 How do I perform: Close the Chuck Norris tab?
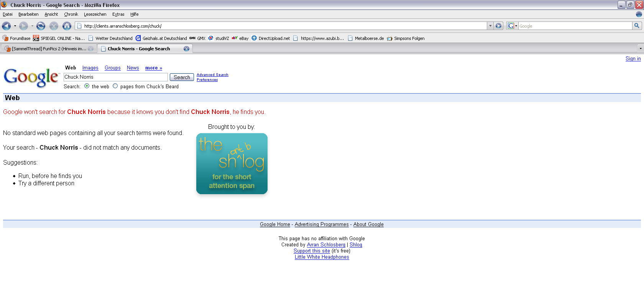click(x=186, y=49)
